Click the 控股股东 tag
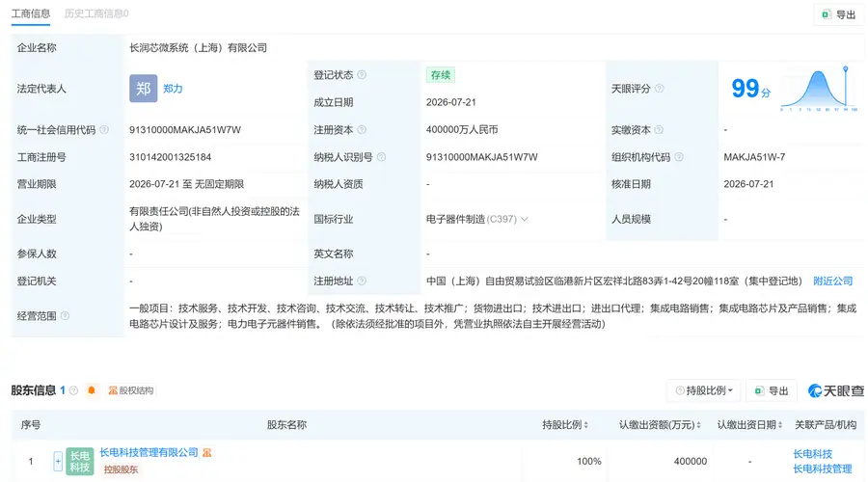Viewport: 868px width, 482px height. [x=122, y=469]
